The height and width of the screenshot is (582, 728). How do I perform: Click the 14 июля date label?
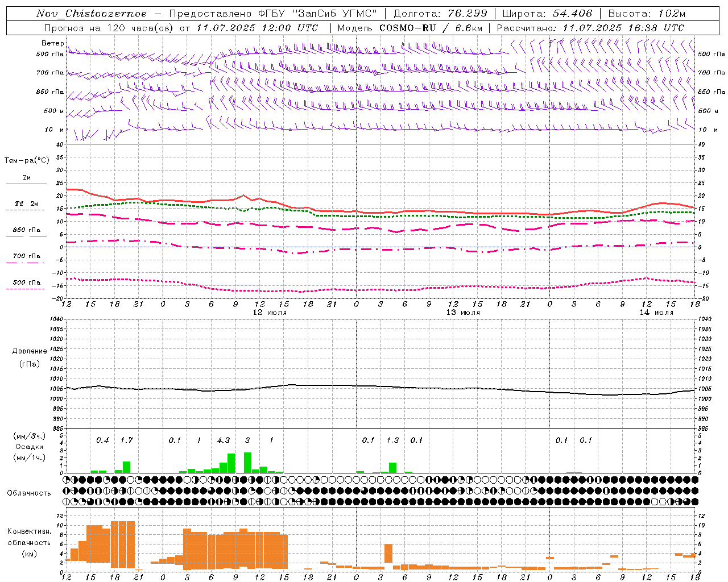(x=656, y=313)
